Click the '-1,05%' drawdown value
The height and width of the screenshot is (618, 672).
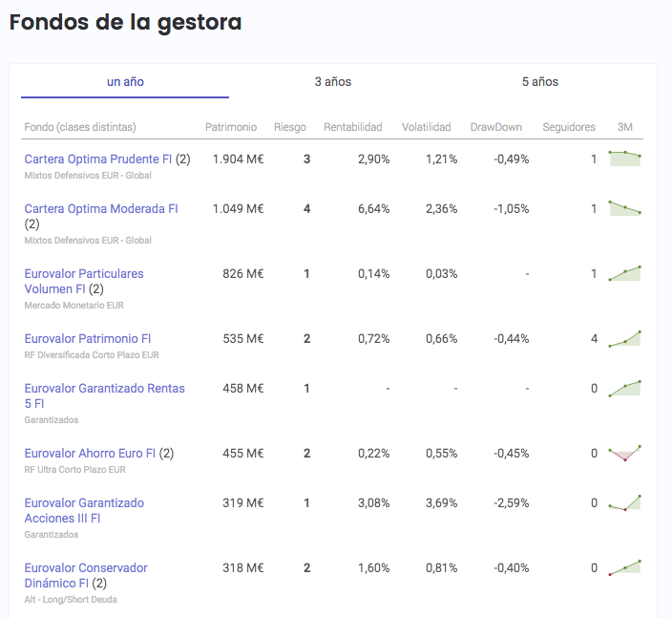coord(512,209)
